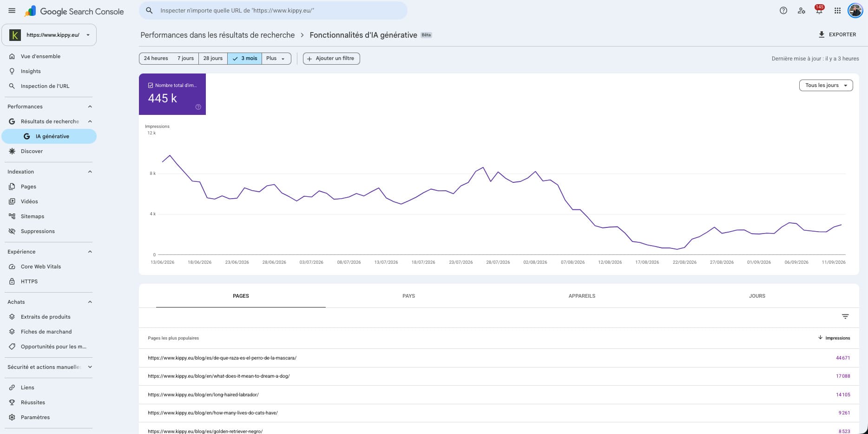Switch to the PAYS tab
The width and height of the screenshot is (868, 434).
[x=408, y=296]
